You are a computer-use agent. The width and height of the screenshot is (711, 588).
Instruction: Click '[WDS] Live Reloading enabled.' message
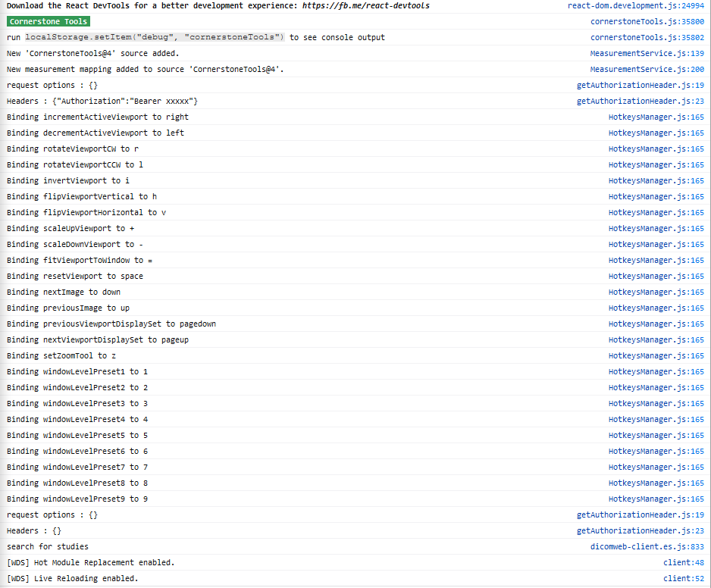tap(73, 578)
